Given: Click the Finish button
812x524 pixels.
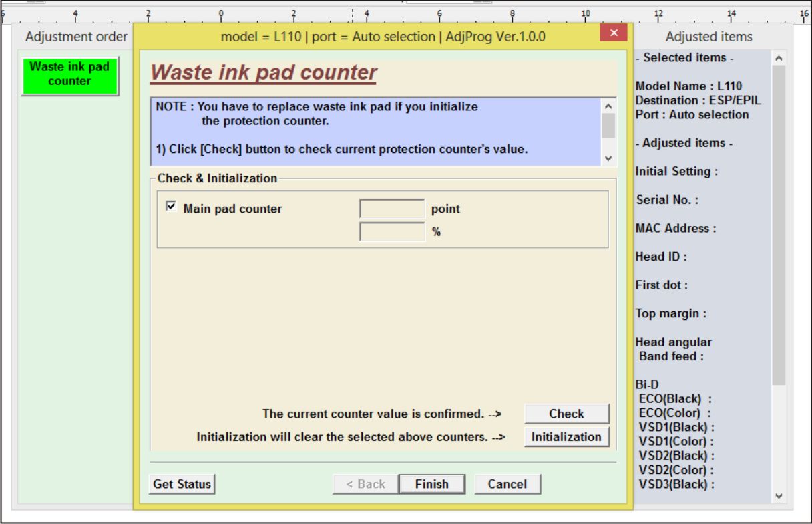Looking at the screenshot, I should 431,483.
